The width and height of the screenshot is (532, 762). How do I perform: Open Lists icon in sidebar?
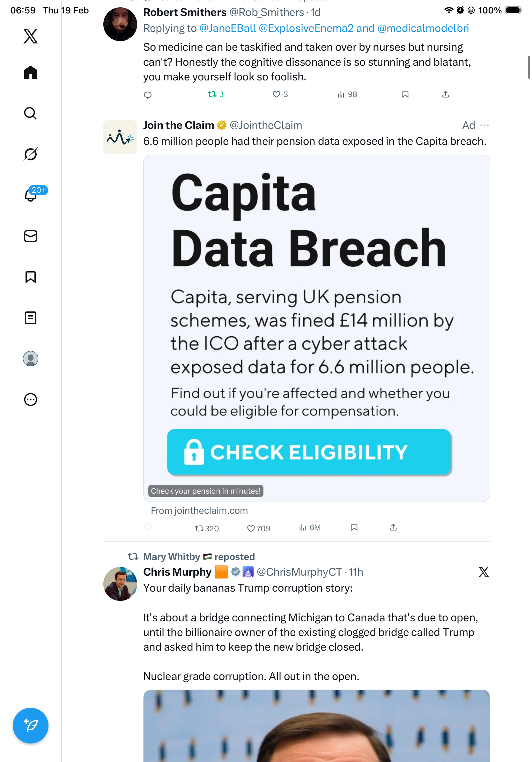31,318
